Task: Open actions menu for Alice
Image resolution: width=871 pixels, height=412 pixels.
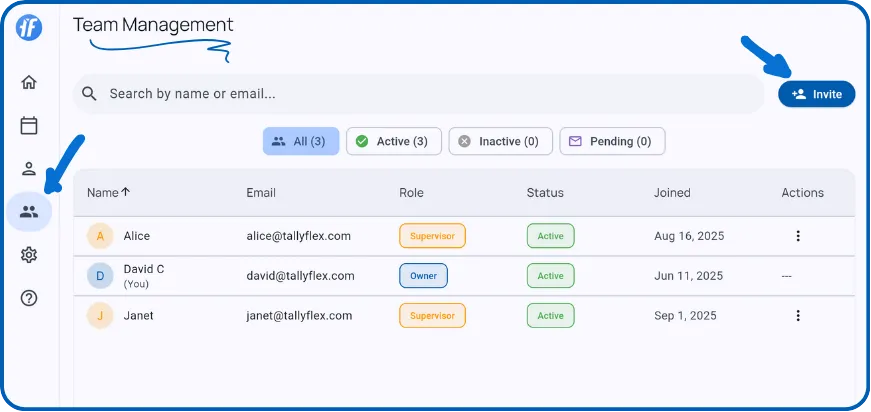Action: coord(797,236)
